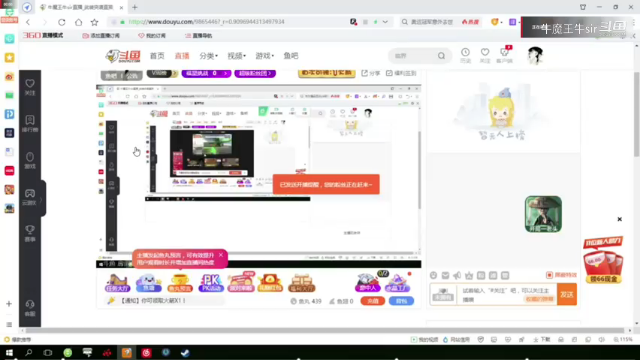Screen dimensions: 640x360
Task: Open the mouse-shaped 游戏 icon in left sidebar
Action: (x=30, y=160)
